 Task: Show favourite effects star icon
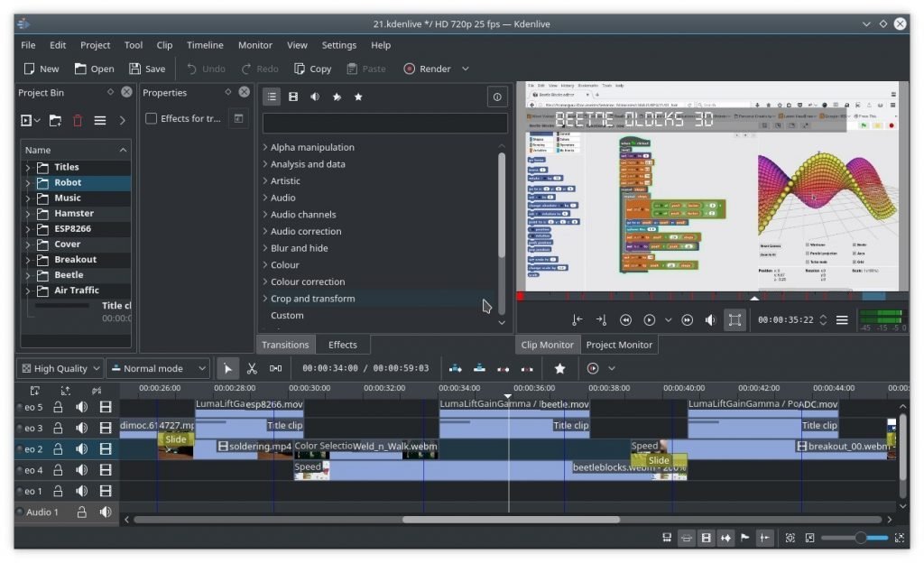click(x=358, y=97)
